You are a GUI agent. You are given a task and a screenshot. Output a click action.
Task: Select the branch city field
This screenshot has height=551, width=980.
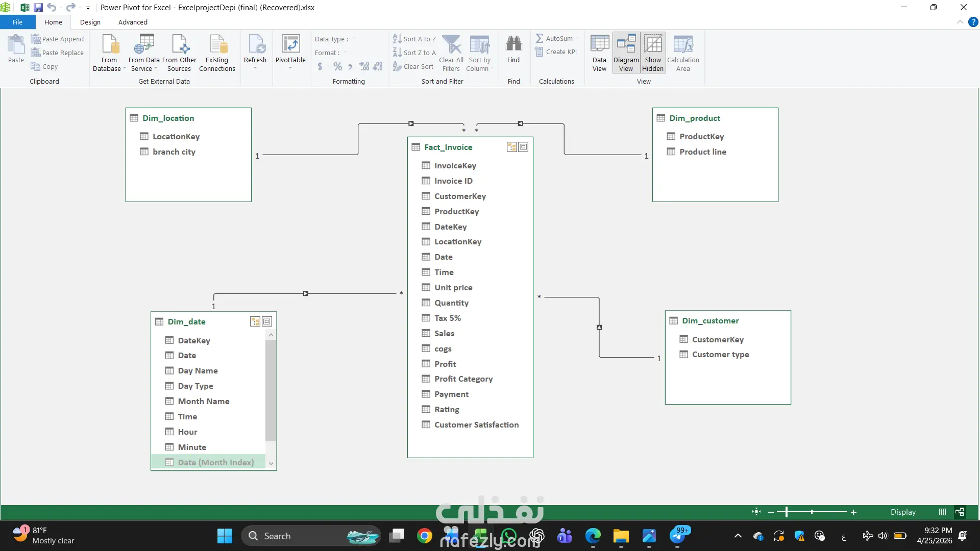[174, 152]
